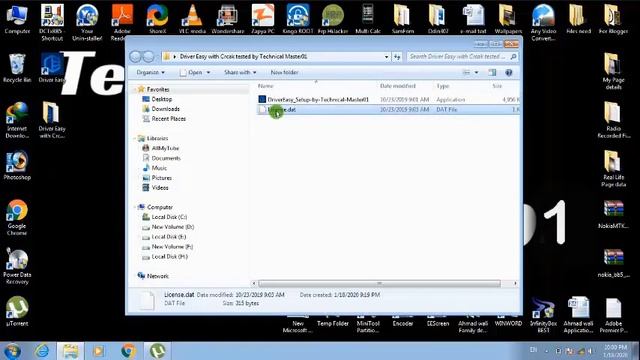Expand the address bar history dropdown
The image size is (640, 360).
(386, 57)
